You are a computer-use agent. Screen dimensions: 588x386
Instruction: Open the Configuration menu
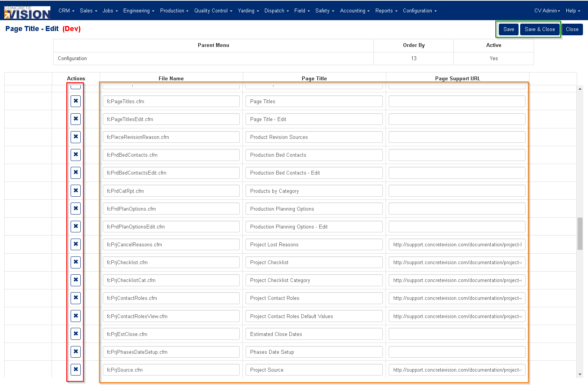[x=420, y=11]
